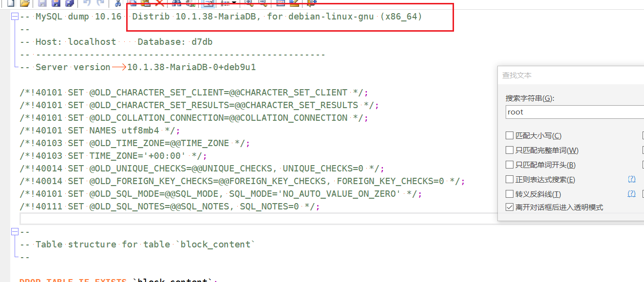The height and width of the screenshot is (282, 644).
Task: Click the redo arrow icon
Action: point(100,3)
